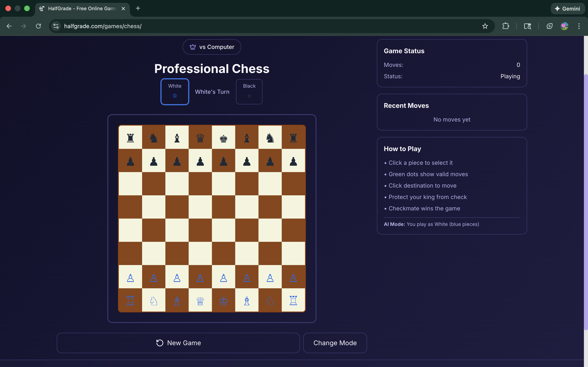
Task: Open the Gemini button in the toolbar
Action: 568,9
